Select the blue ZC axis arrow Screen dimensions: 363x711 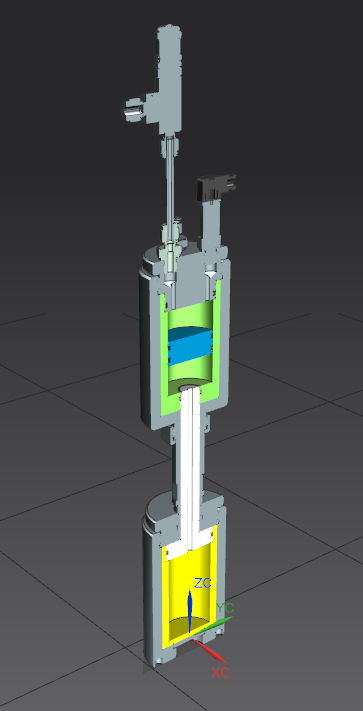[190, 610]
